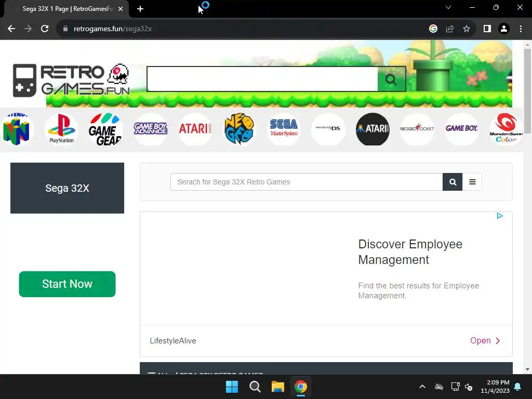Image resolution: width=532 pixels, height=399 pixels.
Task: Select the Neo Geo console icon
Action: pos(239,129)
